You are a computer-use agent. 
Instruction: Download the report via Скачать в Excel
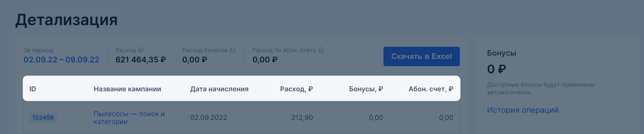[421, 56]
